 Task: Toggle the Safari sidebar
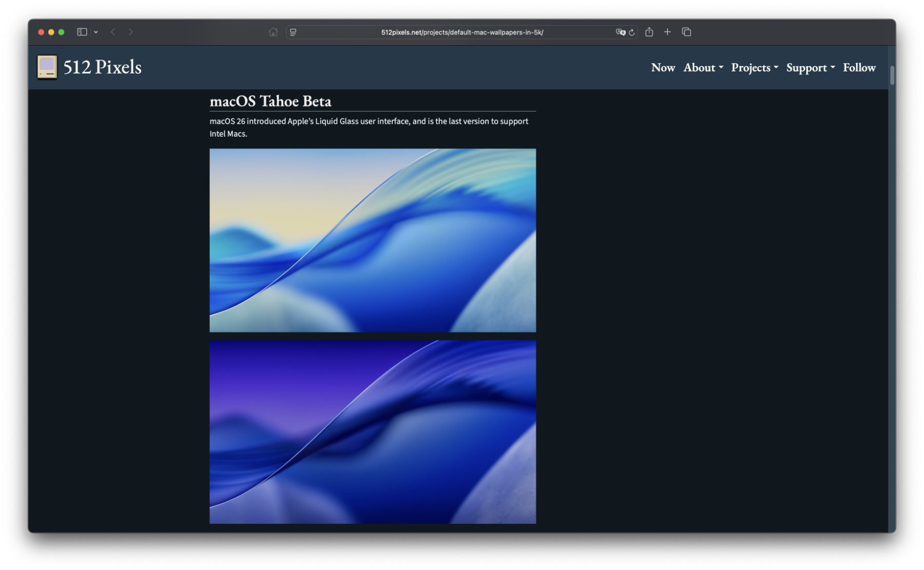(82, 32)
